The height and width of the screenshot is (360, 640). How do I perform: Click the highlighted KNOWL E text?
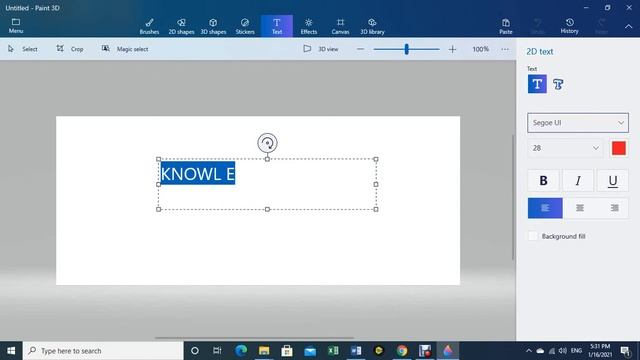tap(198, 173)
